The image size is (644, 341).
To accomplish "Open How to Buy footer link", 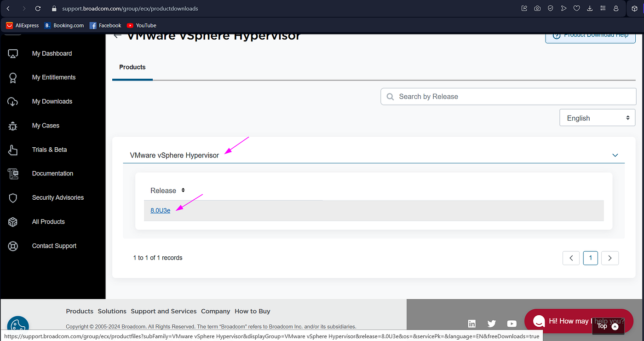I will (x=253, y=311).
